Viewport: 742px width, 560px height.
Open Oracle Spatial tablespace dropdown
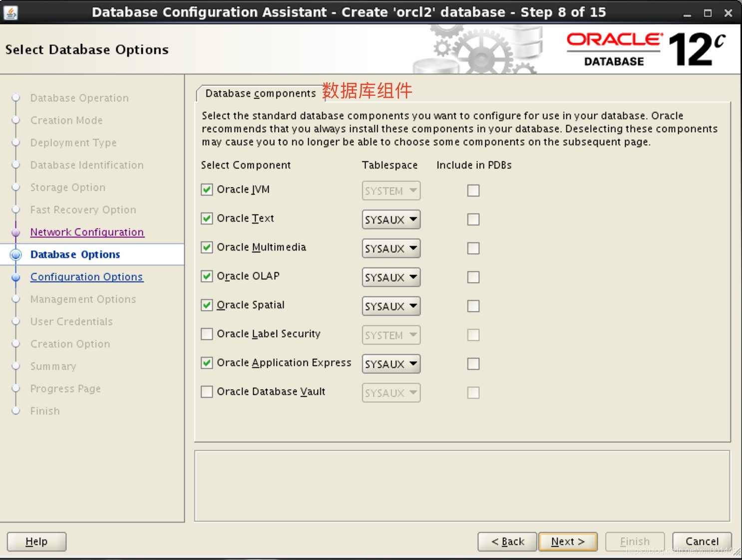click(391, 306)
